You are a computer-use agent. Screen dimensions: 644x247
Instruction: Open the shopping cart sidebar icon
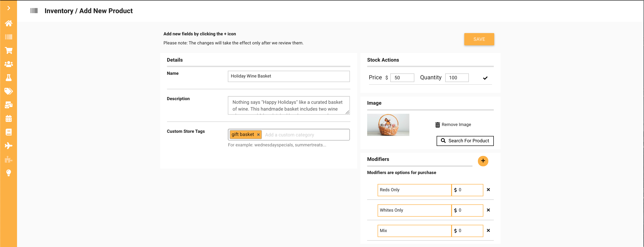(8, 51)
